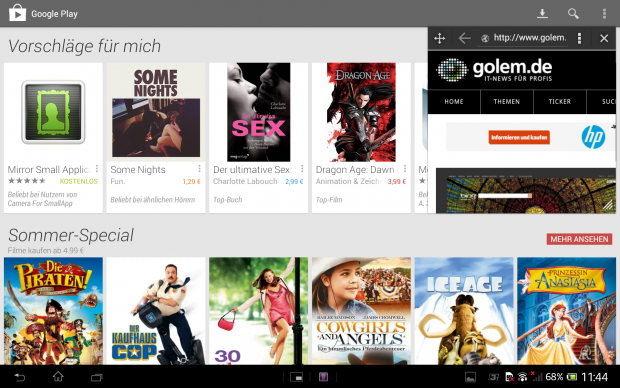Tap the Wi-Fi status icon
Screen dimensions: 620x388
coord(523,377)
